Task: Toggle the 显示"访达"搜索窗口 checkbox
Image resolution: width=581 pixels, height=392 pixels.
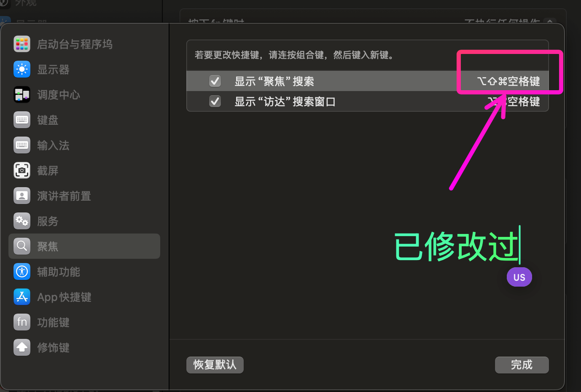Action: click(215, 101)
